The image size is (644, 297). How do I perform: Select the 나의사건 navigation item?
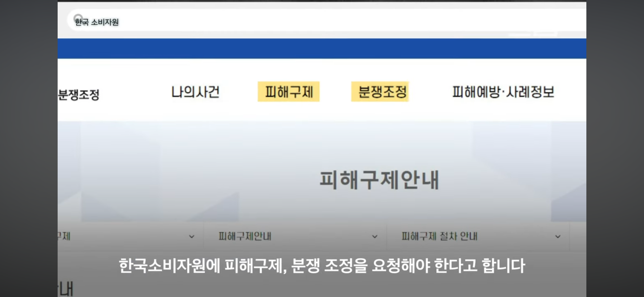coord(195,92)
